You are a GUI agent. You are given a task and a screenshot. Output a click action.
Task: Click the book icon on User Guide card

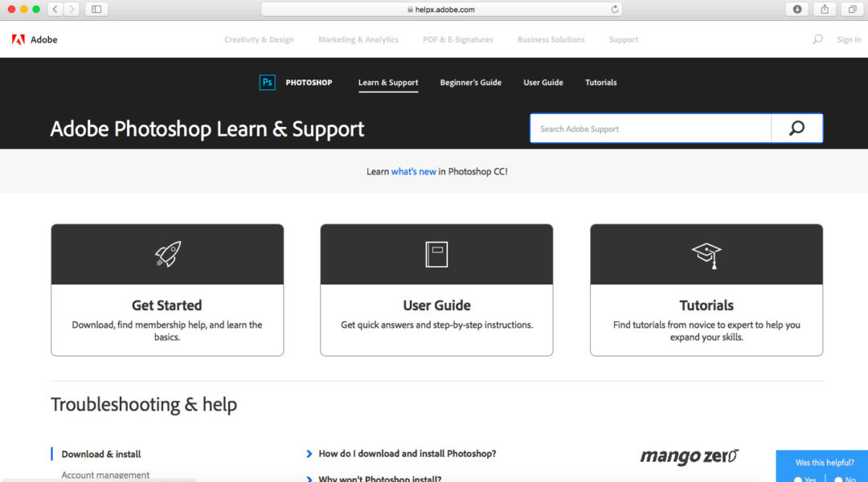point(436,253)
